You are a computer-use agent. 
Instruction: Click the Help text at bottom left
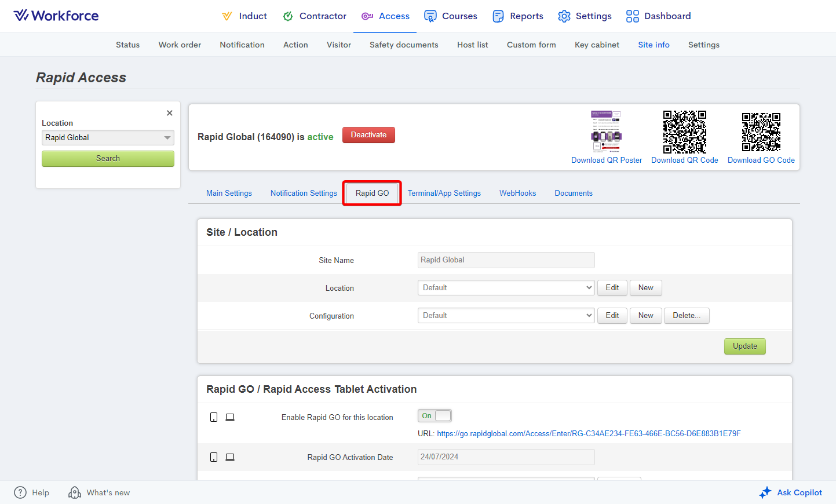coord(41,493)
